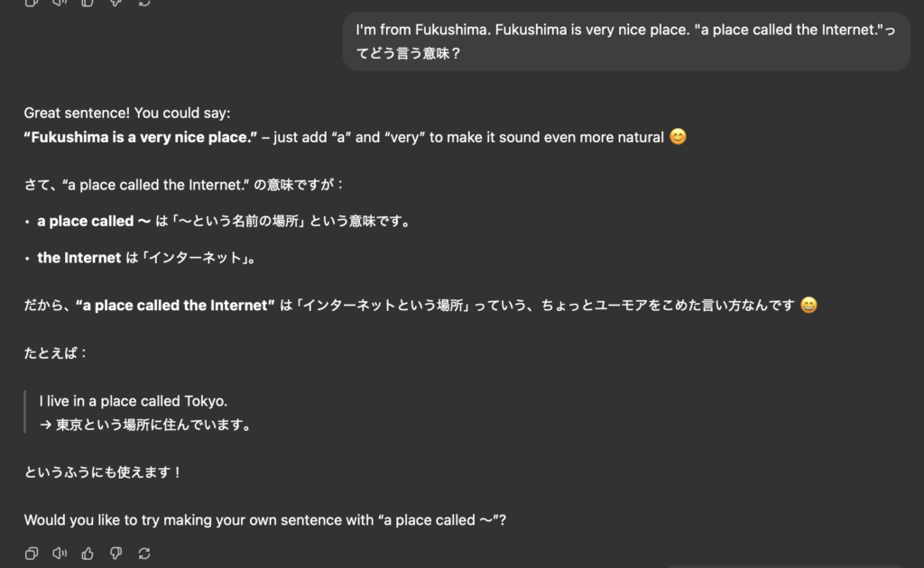Give thumbs up to the Fukushima response
The image size is (924, 568).
point(88,554)
